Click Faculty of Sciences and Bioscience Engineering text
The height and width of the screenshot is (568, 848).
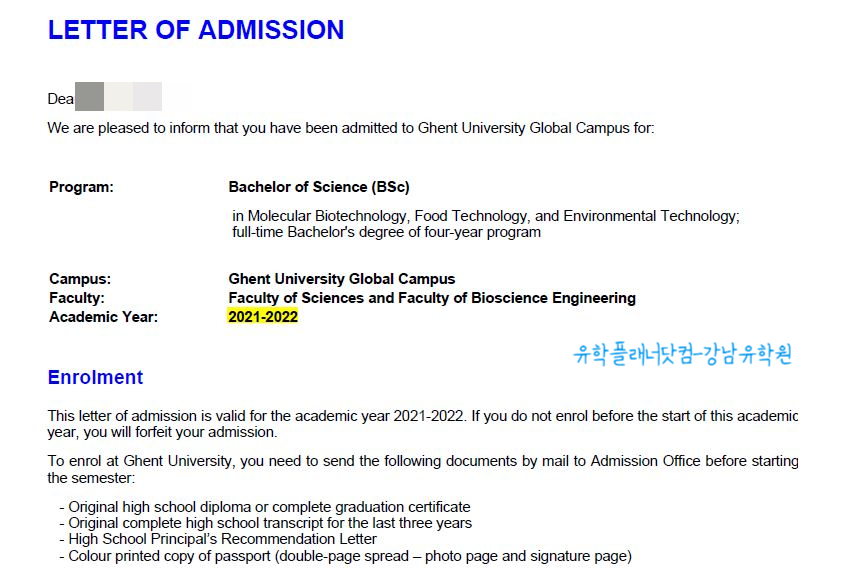pos(432,298)
